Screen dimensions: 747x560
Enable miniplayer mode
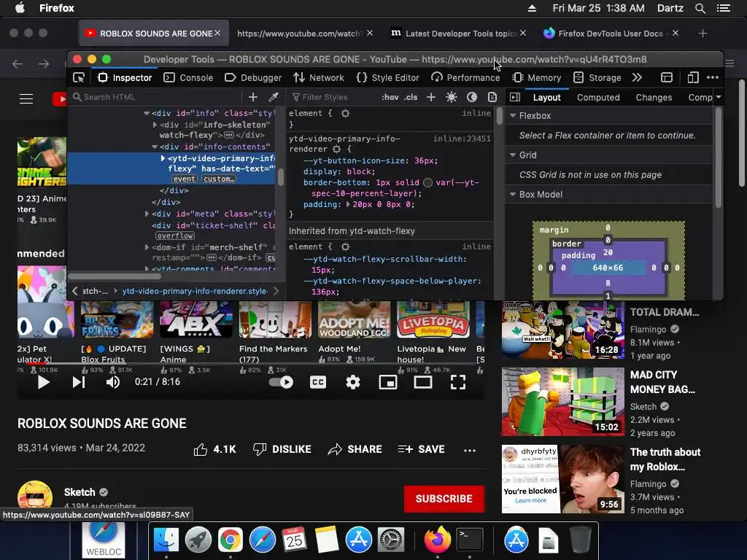coord(388,382)
